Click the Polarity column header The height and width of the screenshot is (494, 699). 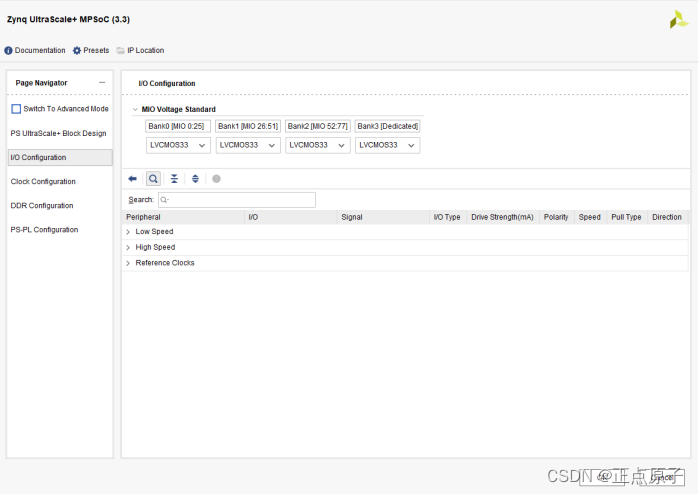pos(556,217)
